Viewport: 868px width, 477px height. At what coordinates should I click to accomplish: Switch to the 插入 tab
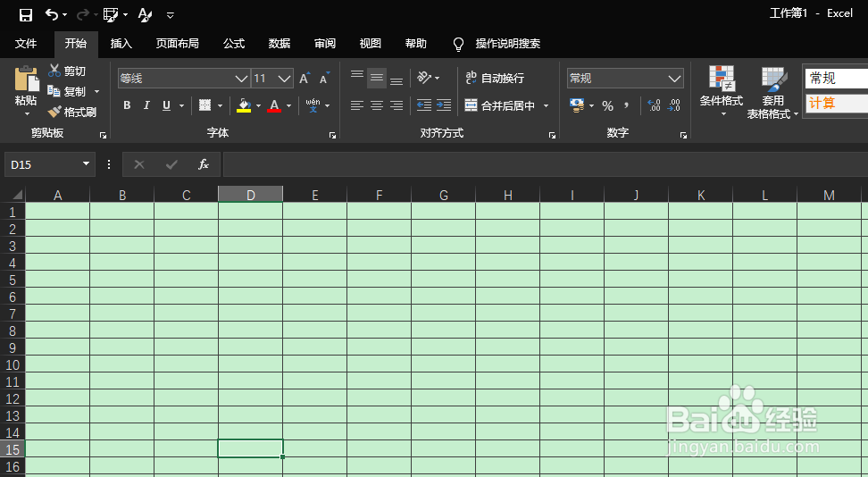(121, 44)
